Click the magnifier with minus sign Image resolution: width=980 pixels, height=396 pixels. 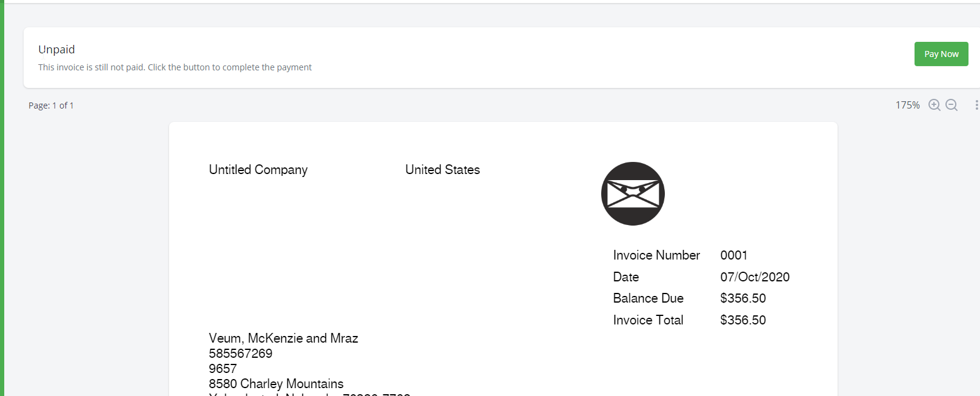(x=951, y=104)
